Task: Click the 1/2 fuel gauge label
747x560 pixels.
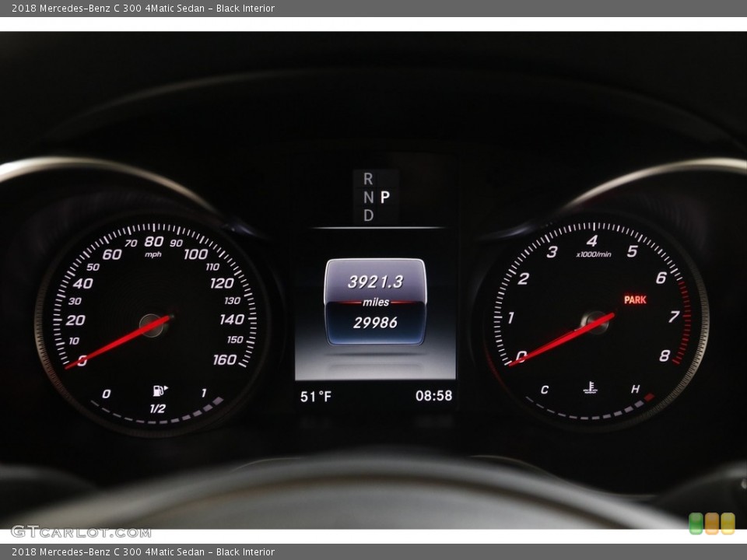Action: click(158, 408)
